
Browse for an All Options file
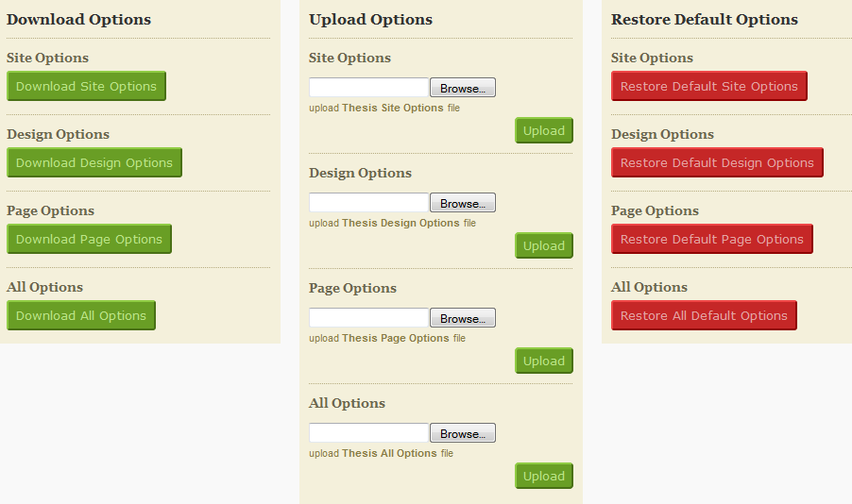463,433
